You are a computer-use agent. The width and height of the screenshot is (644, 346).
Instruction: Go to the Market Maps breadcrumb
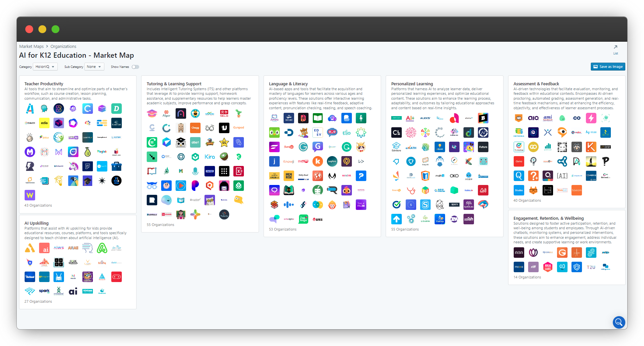32,47
